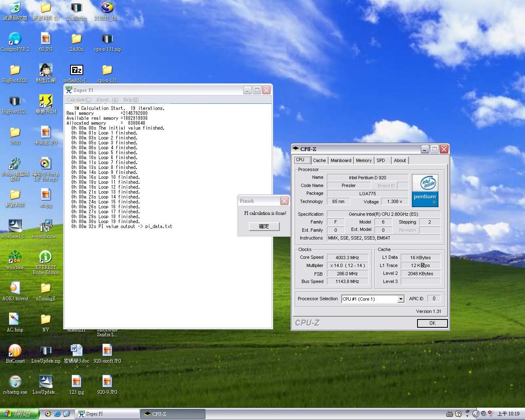Viewport: 525px width, 420px height.
Task: Click the Bus Speed value 1143.8 MHz
Action: (x=347, y=281)
